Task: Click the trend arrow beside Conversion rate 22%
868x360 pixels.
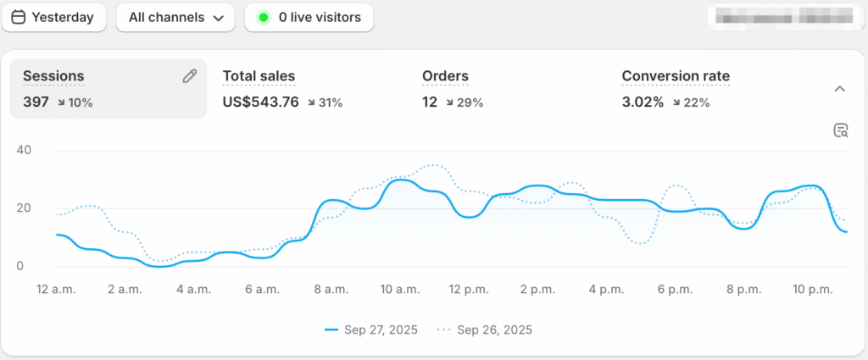Action: tap(677, 102)
